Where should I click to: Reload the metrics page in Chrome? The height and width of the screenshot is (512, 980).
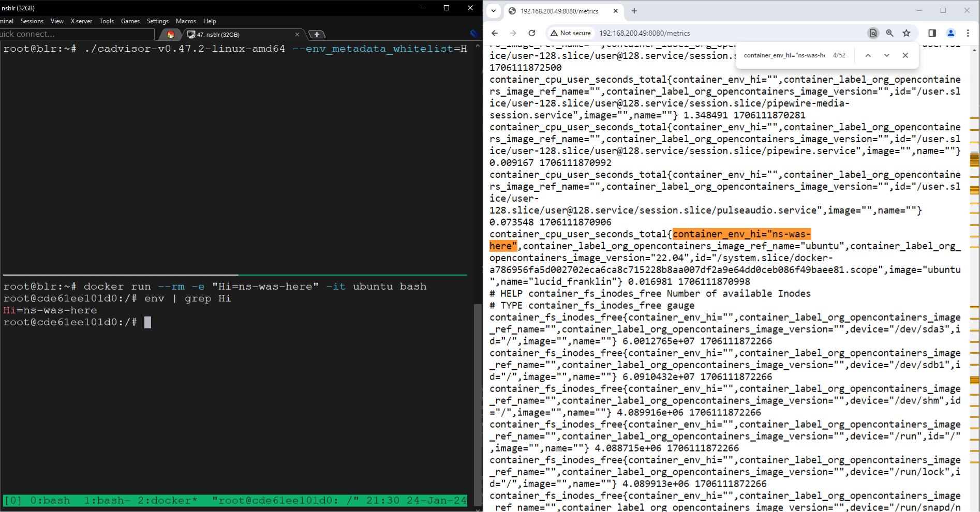531,33
